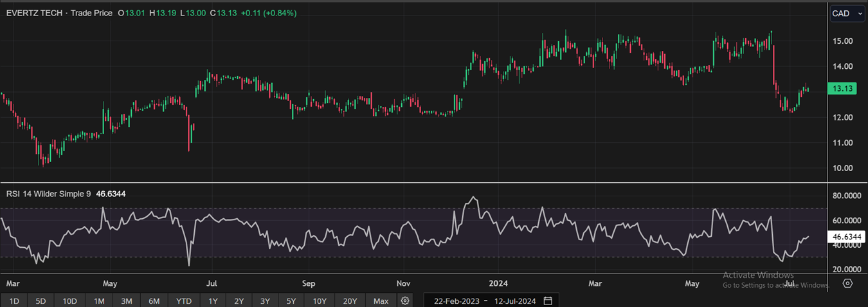Select the 5D time range

click(41, 301)
